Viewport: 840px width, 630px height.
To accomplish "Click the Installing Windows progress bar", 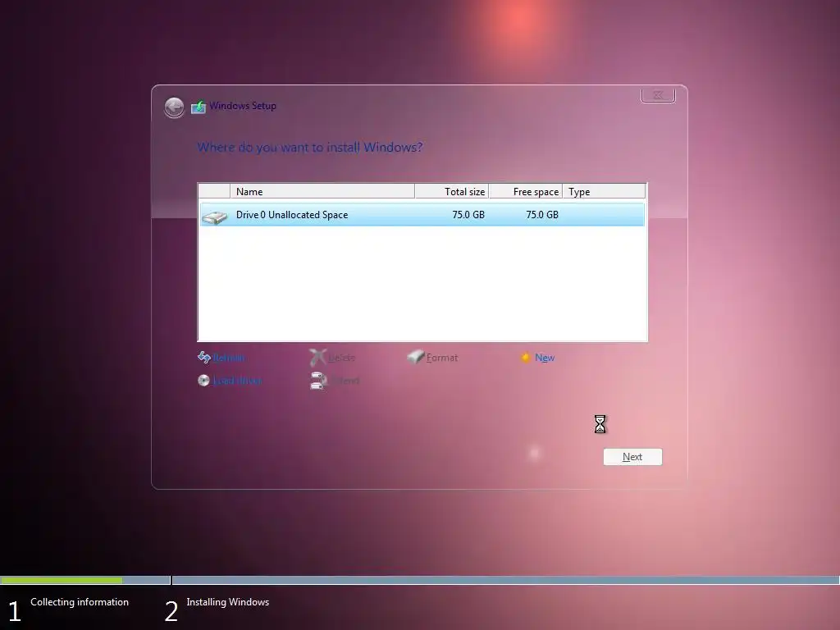I will 505,580.
